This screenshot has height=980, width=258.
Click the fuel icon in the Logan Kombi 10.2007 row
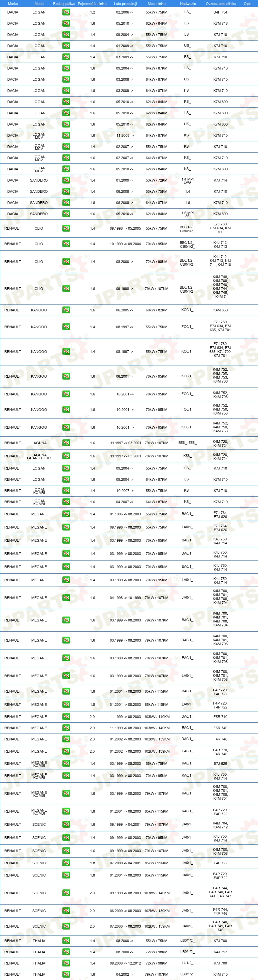(x=66, y=491)
